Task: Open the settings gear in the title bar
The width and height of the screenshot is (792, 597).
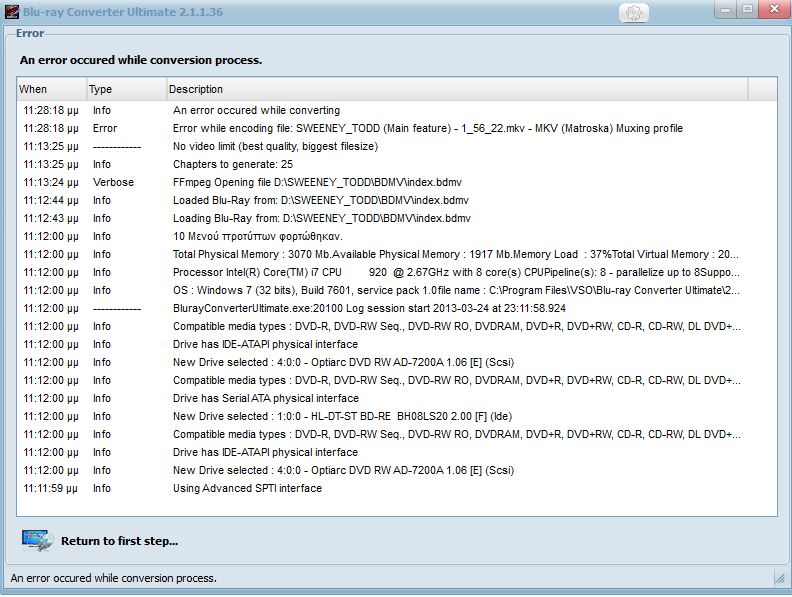Action: (633, 12)
